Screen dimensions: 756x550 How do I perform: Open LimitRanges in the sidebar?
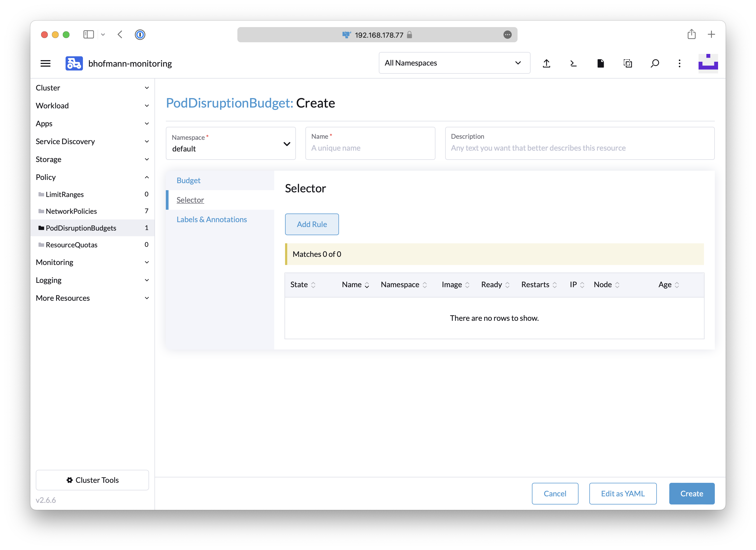92,194
